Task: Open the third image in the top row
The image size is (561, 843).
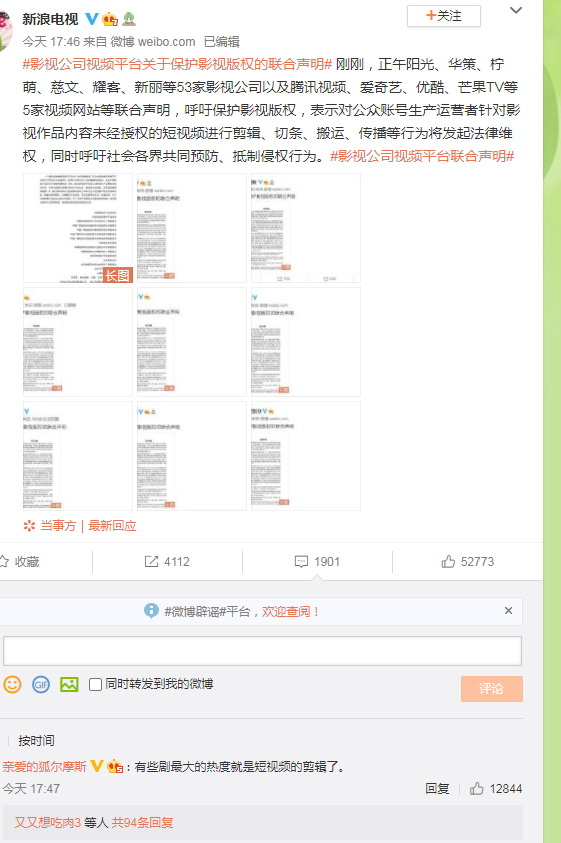Action: click(x=306, y=228)
